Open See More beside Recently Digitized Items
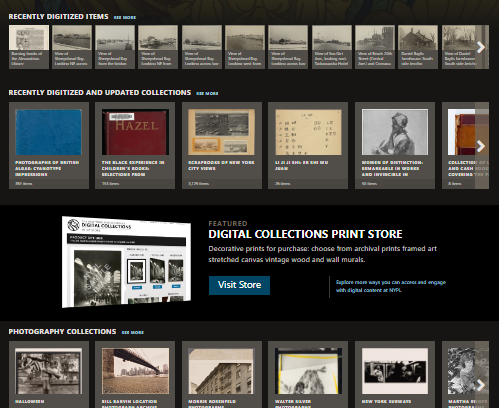Viewport: 499px width, 408px height. (125, 17)
